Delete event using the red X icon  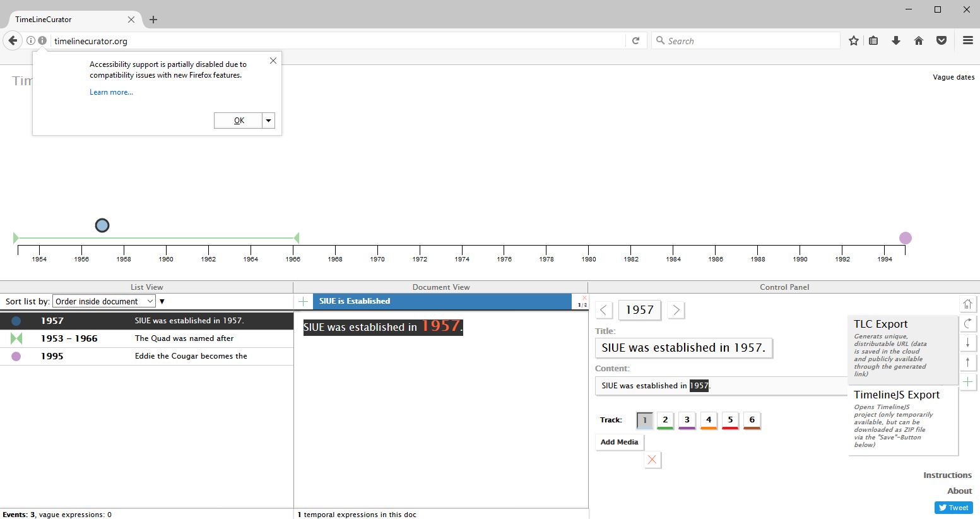(x=652, y=460)
